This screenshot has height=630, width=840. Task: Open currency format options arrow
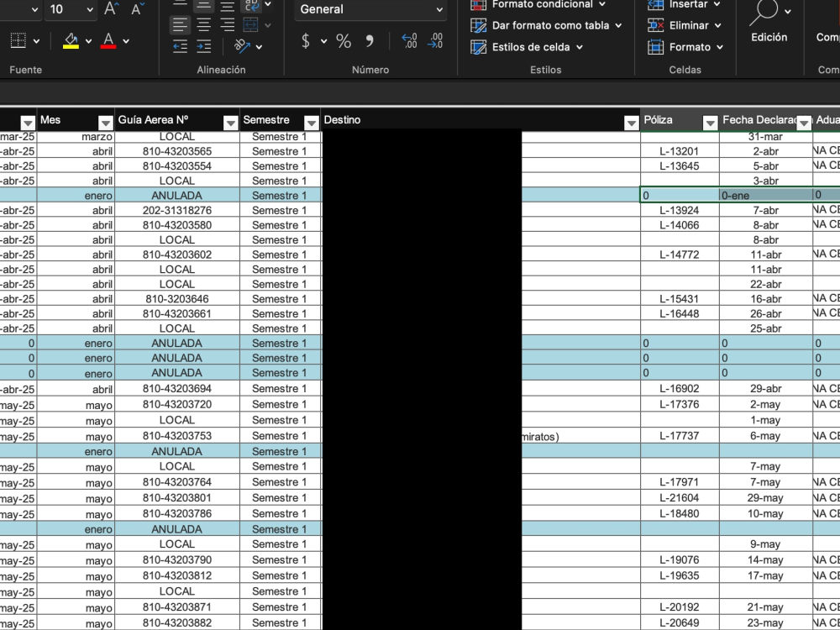(323, 40)
